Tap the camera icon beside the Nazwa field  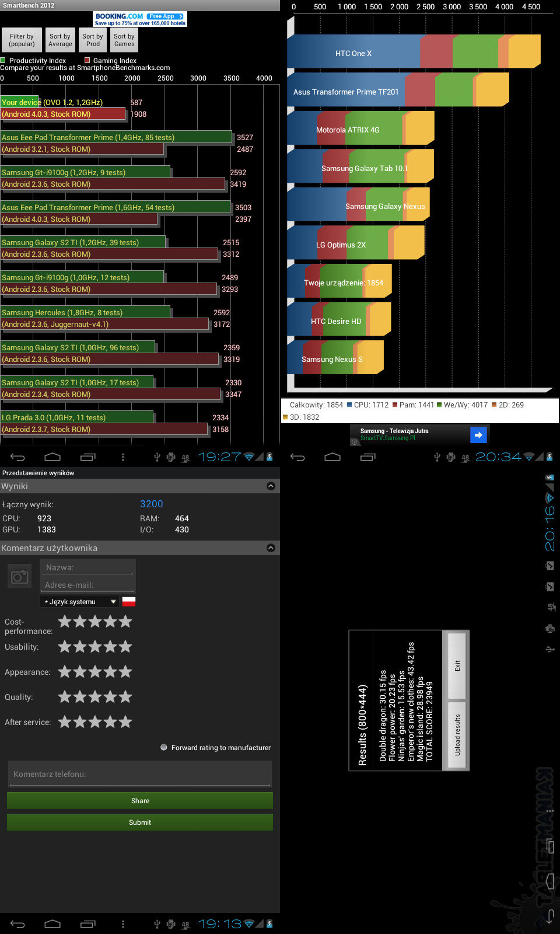(x=20, y=577)
